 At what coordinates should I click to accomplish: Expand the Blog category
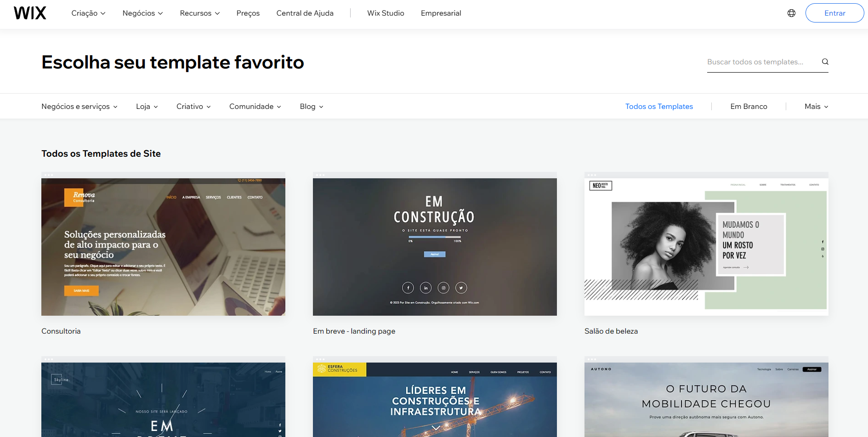pyautogui.click(x=312, y=107)
